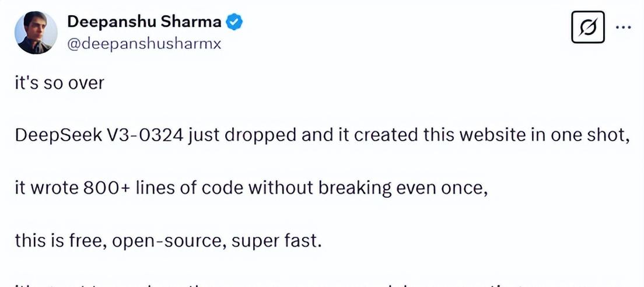The width and height of the screenshot is (644, 287).
Task: Click the display name Deepanshu Sharma
Action: 145,22
